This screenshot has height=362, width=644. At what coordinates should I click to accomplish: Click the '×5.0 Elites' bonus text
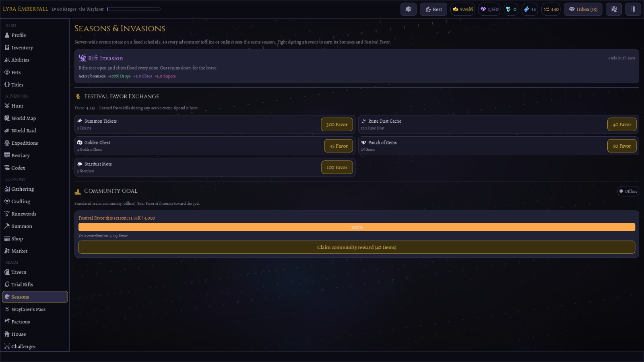[142, 76]
